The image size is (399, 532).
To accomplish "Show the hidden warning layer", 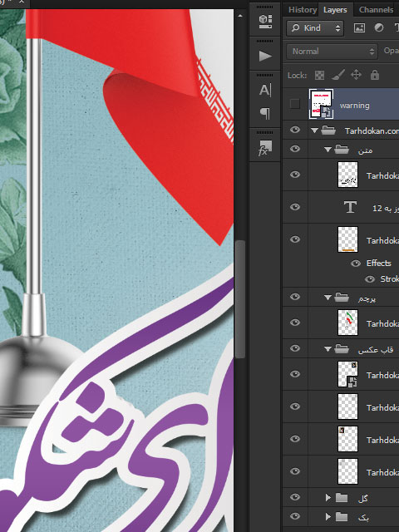I will click(x=295, y=104).
